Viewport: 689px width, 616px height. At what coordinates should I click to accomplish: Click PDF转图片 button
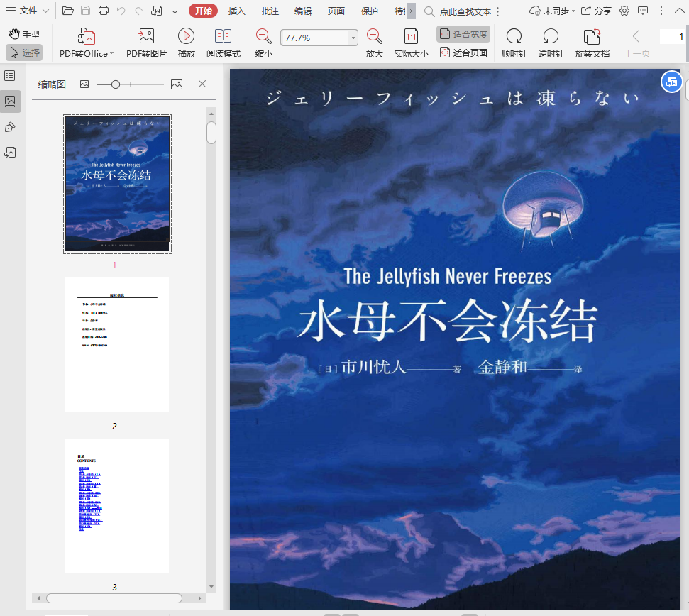click(147, 43)
